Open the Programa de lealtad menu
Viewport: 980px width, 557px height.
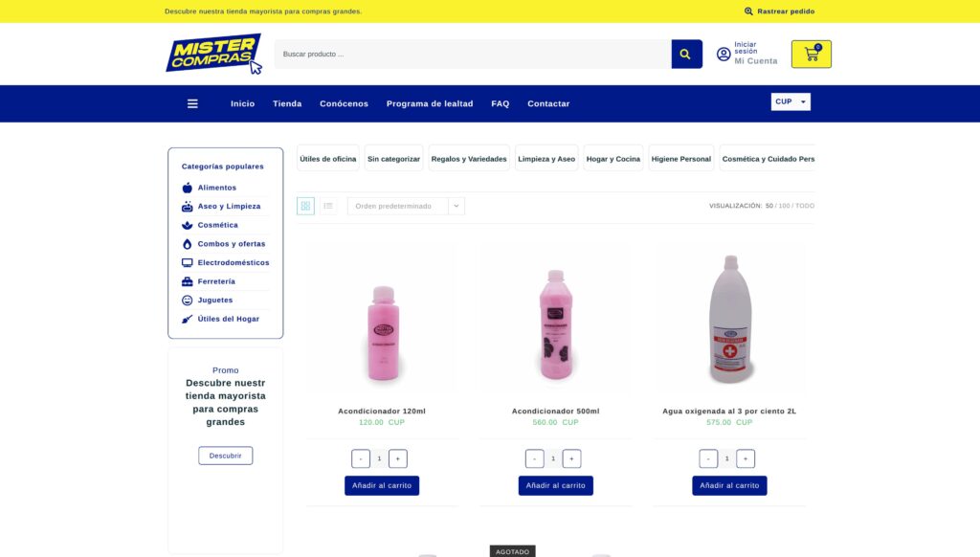430,103
